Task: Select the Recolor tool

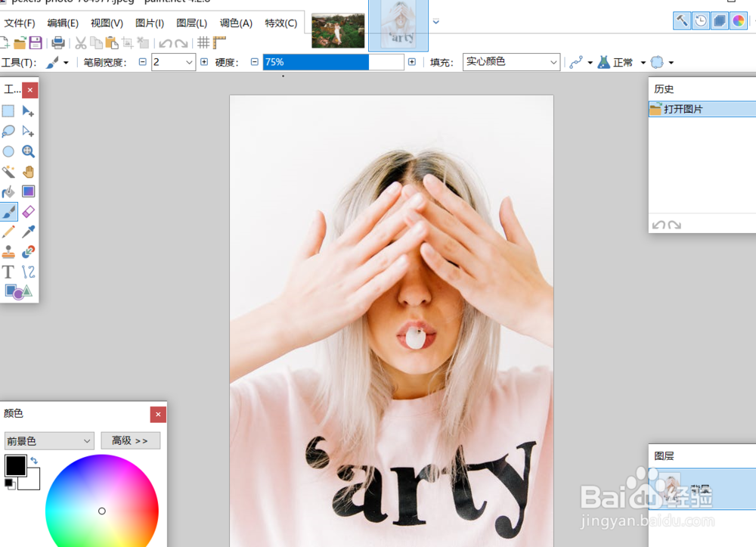Action: tap(28, 252)
